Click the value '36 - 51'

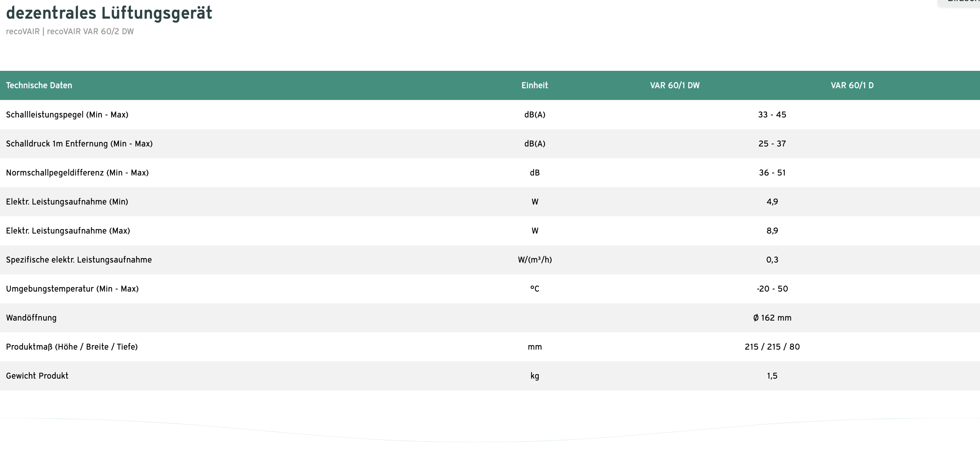click(x=772, y=173)
